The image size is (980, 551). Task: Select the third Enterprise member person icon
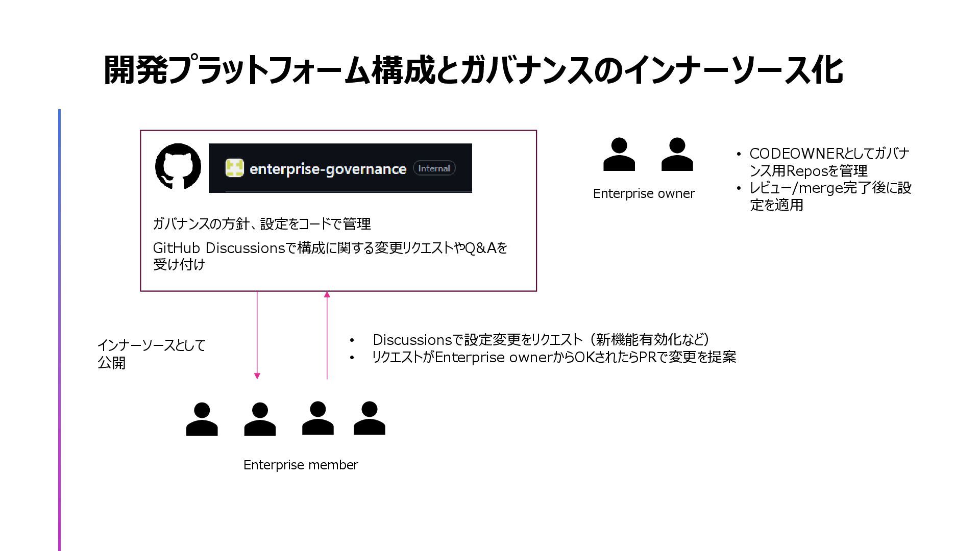pos(317,418)
